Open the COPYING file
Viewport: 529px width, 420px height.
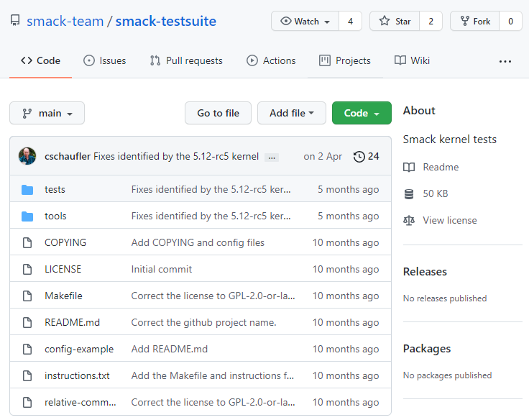(65, 243)
